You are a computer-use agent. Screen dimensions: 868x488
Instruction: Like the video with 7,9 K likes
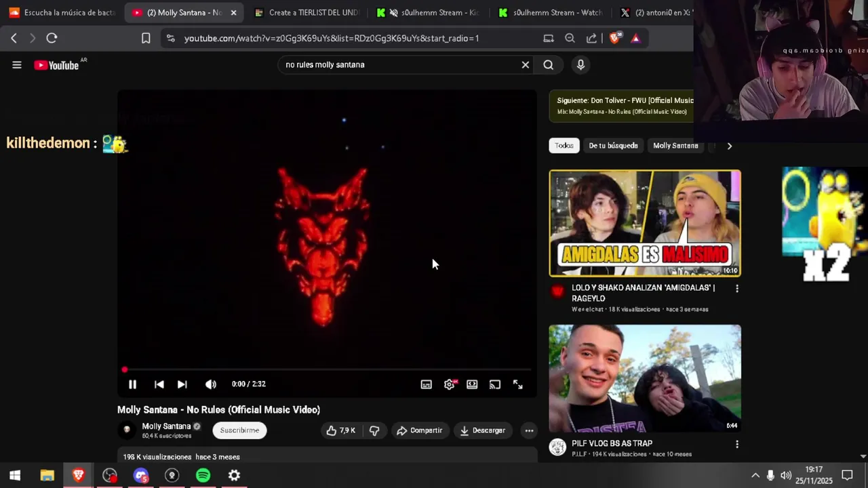click(341, 430)
